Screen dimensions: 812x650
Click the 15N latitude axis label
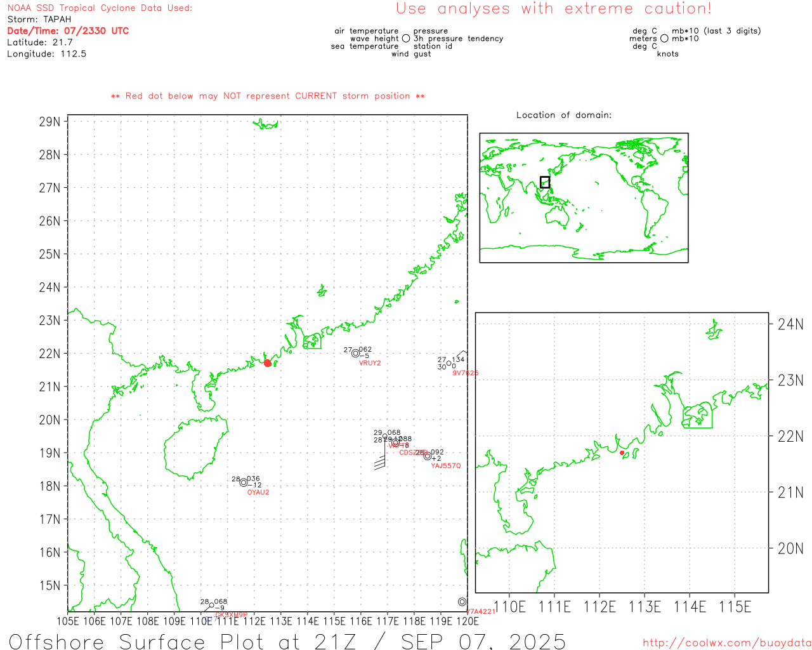pyautogui.click(x=50, y=585)
